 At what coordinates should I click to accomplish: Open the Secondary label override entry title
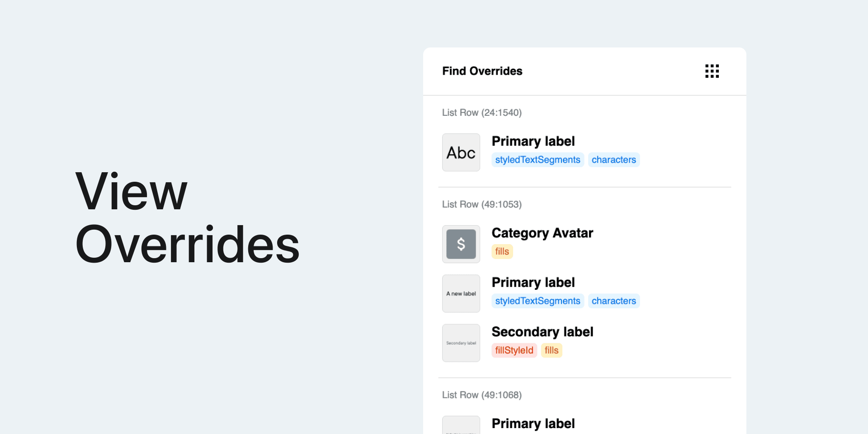click(x=542, y=332)
